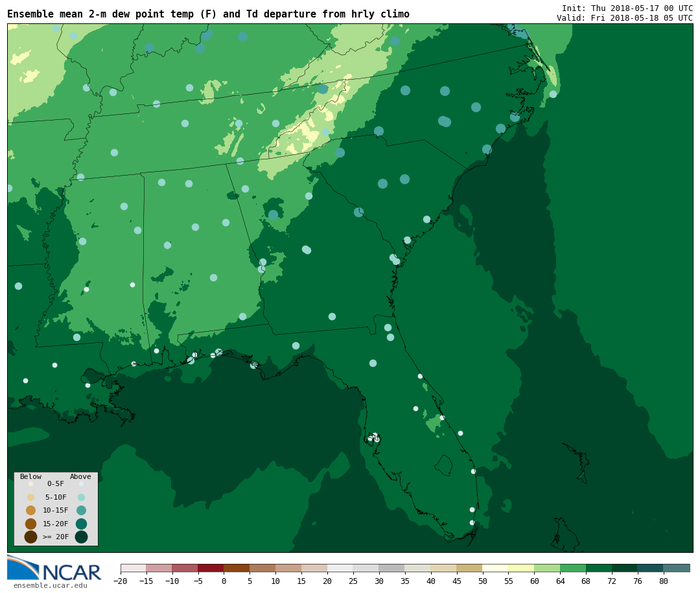Click the '0' colorbar tick label
This screenshot has height=593, width=700.
click(x=224, y=581)
